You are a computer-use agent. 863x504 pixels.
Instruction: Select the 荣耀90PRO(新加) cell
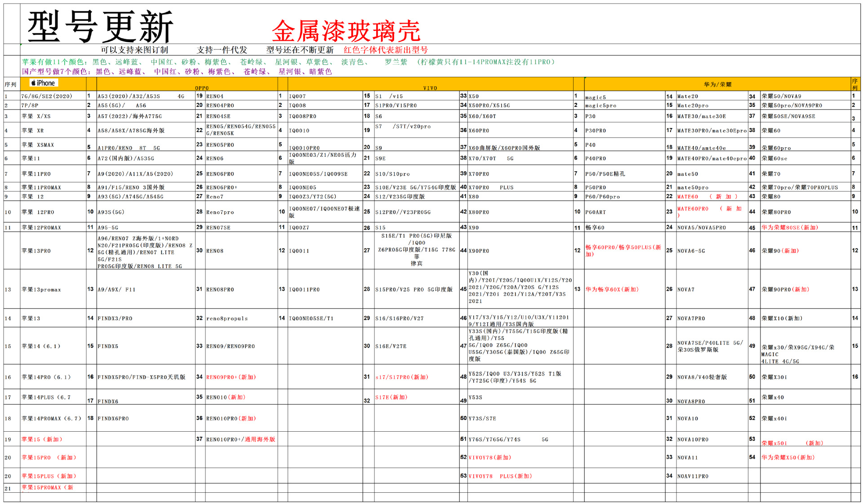click(785, 289)
